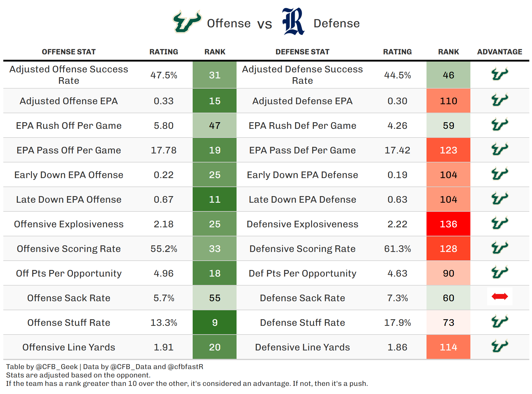Click the Late Down EPA Offense label
This screenshot has width=532, height=394.
(x=69, y=199)
